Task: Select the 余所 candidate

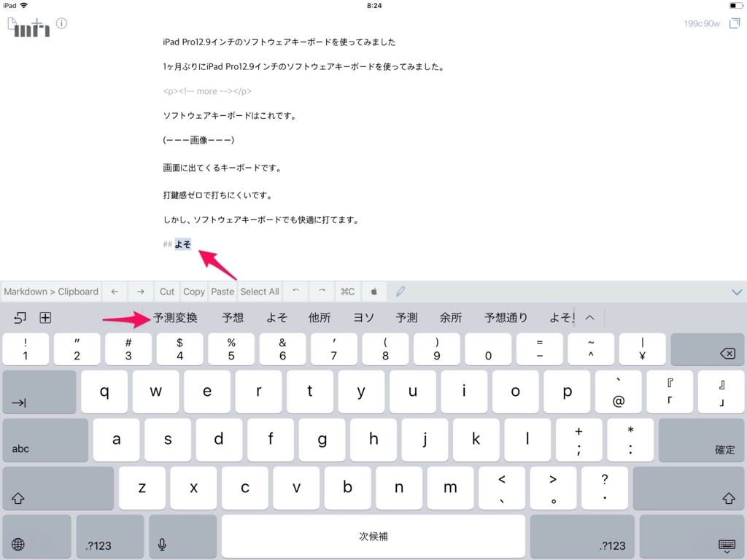Action: coord(451,318)
